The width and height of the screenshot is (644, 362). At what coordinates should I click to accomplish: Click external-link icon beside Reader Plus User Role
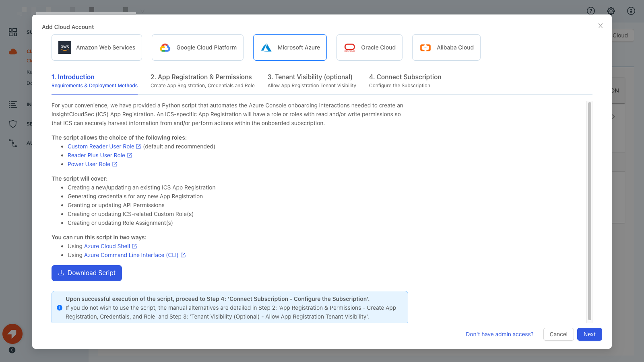click(x=130, y=155)
